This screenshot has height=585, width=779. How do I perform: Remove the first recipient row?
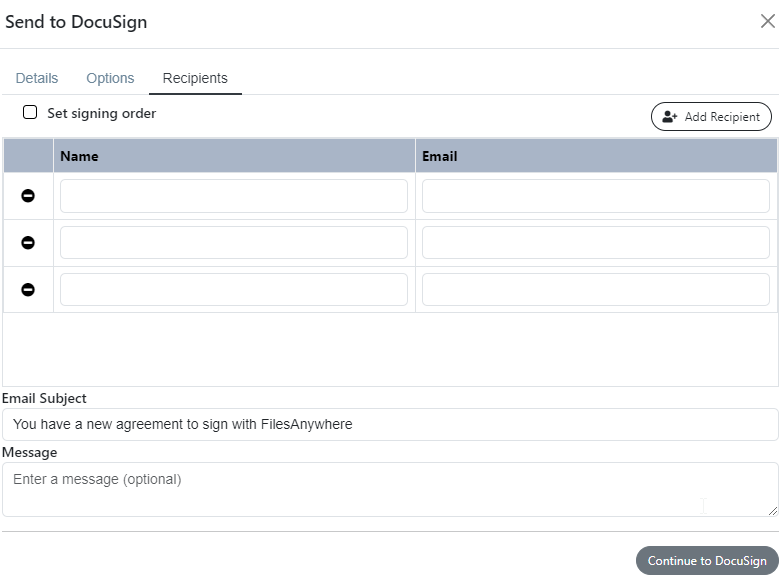click(x=28, y=196)
